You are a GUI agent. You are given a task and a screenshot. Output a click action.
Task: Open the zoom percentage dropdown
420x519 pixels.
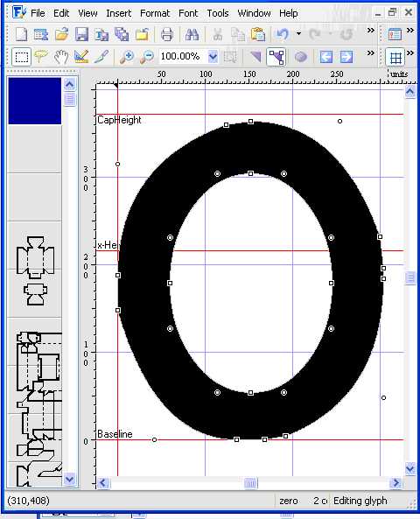[x=213, y=57]
